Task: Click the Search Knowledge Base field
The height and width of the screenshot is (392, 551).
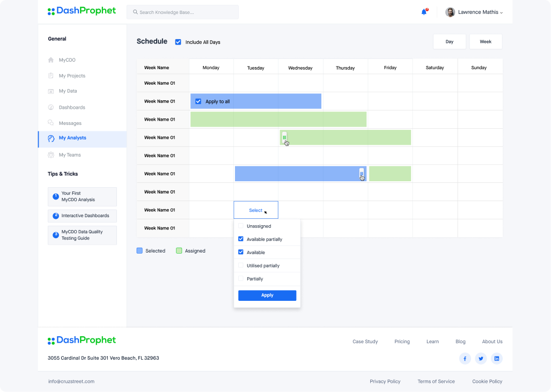Action: (182, 12)
